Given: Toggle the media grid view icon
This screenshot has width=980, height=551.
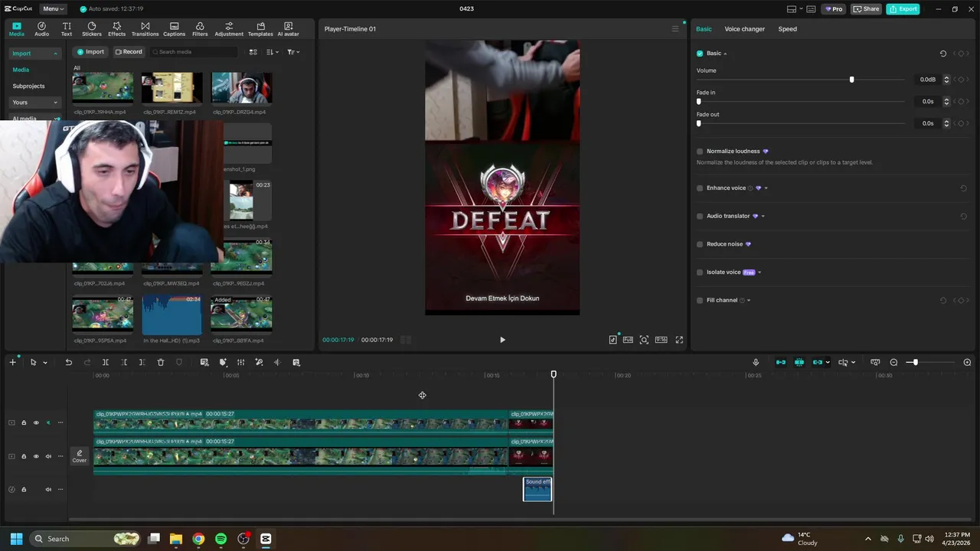Looking at the screenshot, I should (x=253, y=52).
